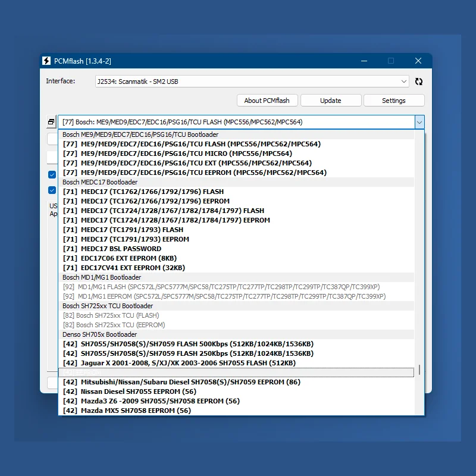Click the Bosch MEDC17 Bootloader group header

click(x=236, y=182)
